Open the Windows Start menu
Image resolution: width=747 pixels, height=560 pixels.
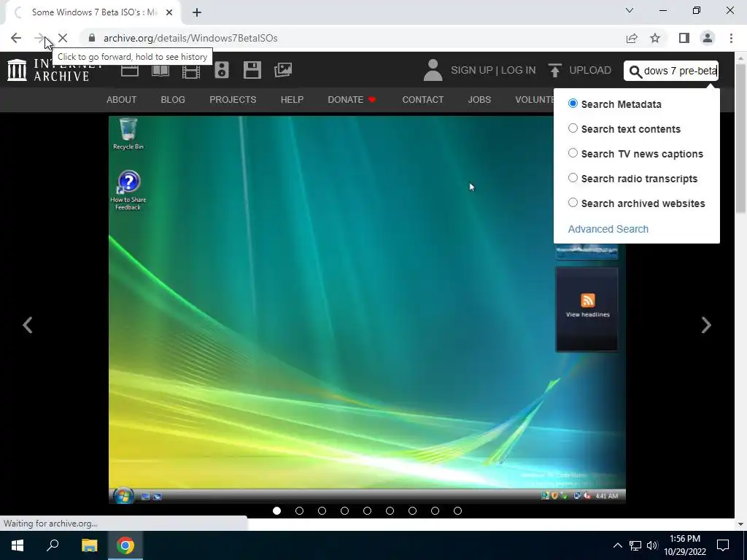point(18,545)
